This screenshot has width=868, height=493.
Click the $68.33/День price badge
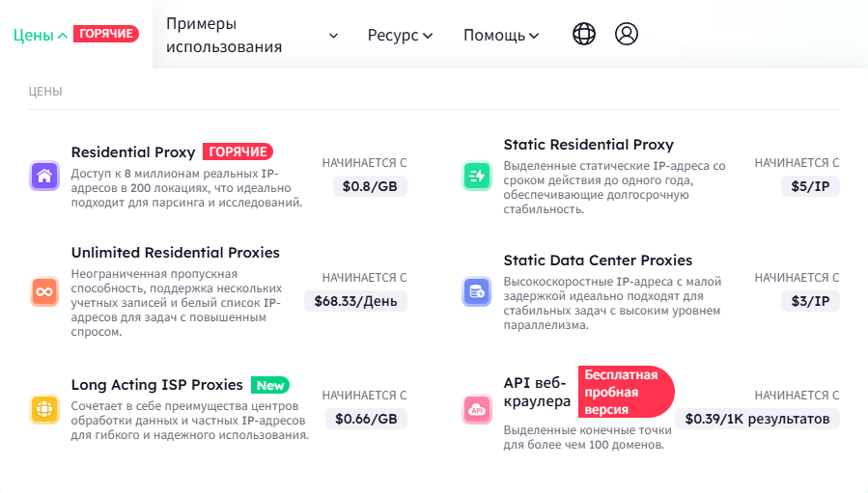point(355,301)
